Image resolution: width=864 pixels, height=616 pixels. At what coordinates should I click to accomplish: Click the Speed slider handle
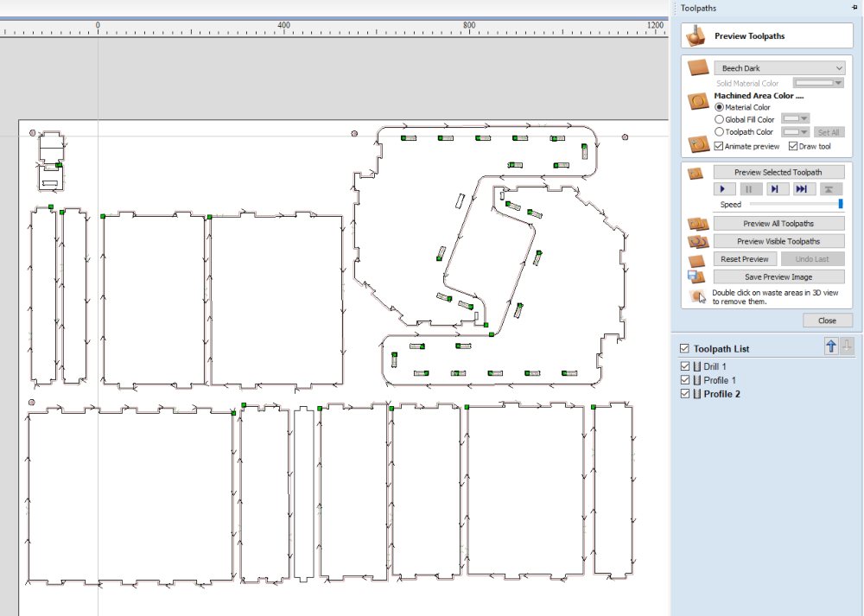pos(841,204)
